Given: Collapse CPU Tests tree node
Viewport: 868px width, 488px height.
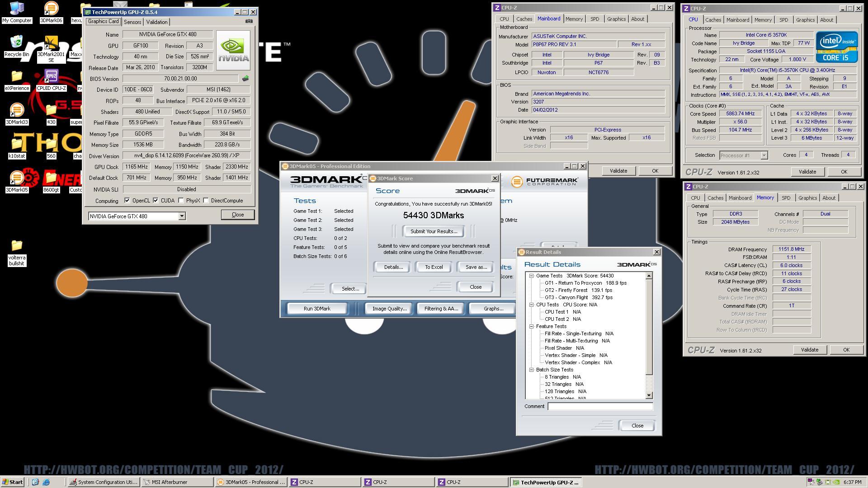Looking at the screenshot, I should (532, 305).
